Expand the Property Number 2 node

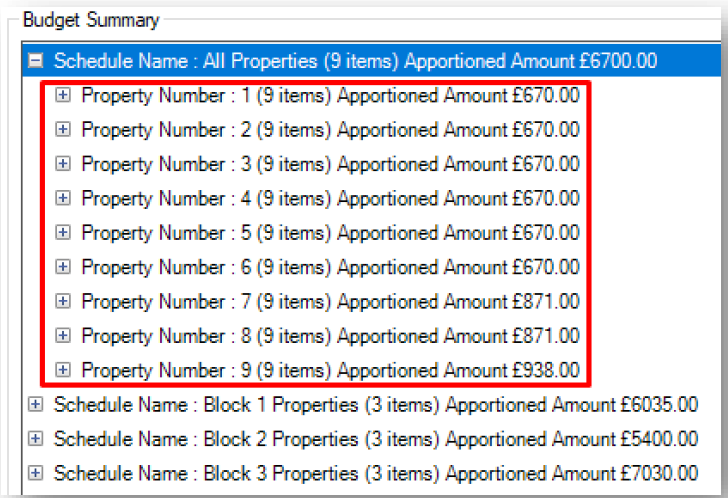point(63,129)
